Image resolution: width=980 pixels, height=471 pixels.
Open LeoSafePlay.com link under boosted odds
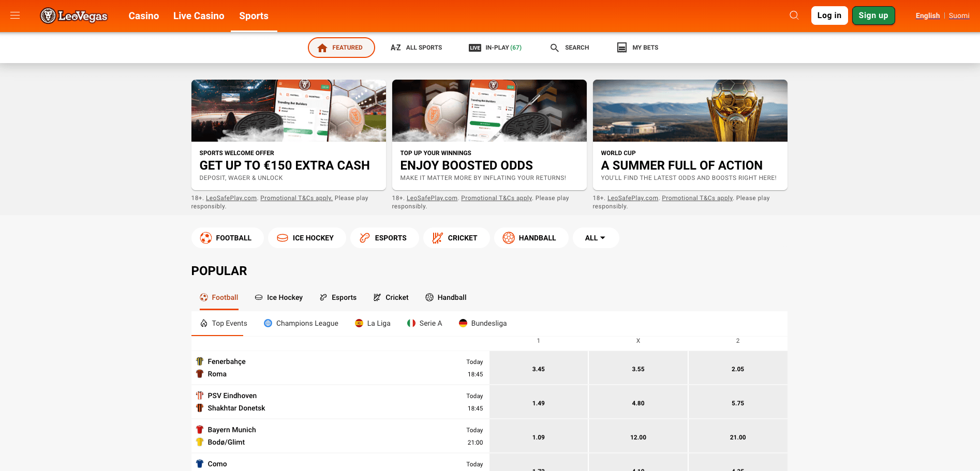tap(432, 198)
